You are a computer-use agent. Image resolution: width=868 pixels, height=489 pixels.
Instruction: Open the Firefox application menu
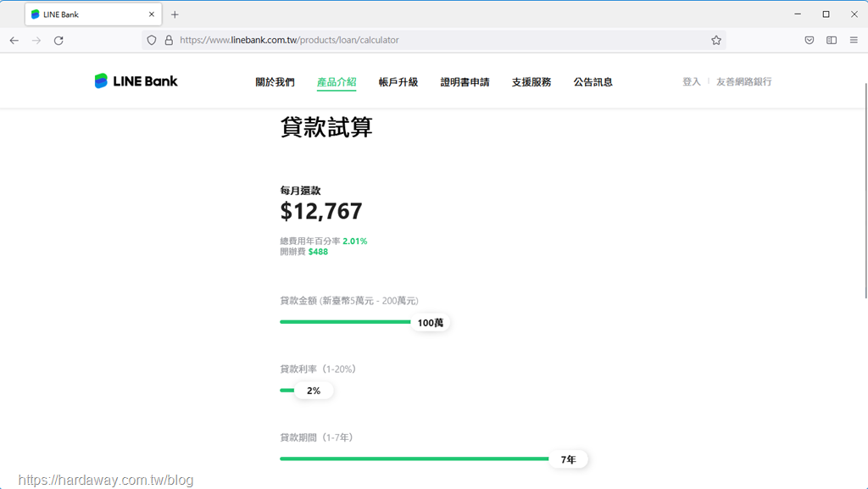point(854,41)
